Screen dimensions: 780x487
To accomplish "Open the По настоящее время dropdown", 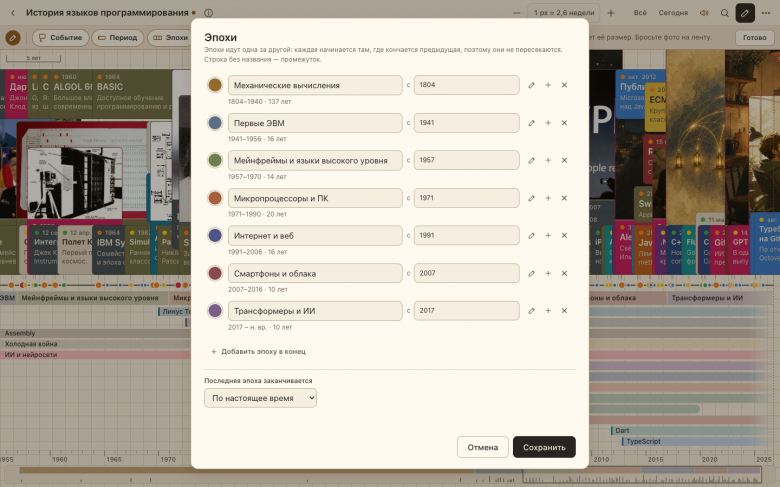I will (260, 398).
